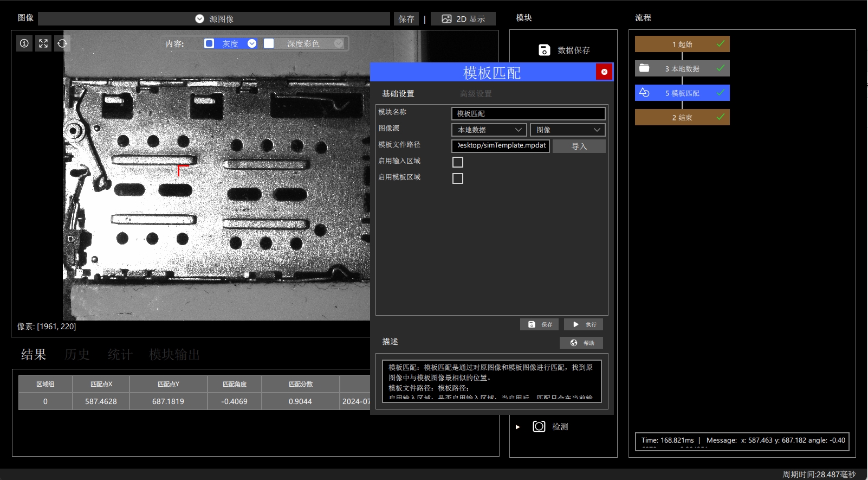Enable 启用输入区域 checkbox
868x480 pixels.
[x=458, y=162]
